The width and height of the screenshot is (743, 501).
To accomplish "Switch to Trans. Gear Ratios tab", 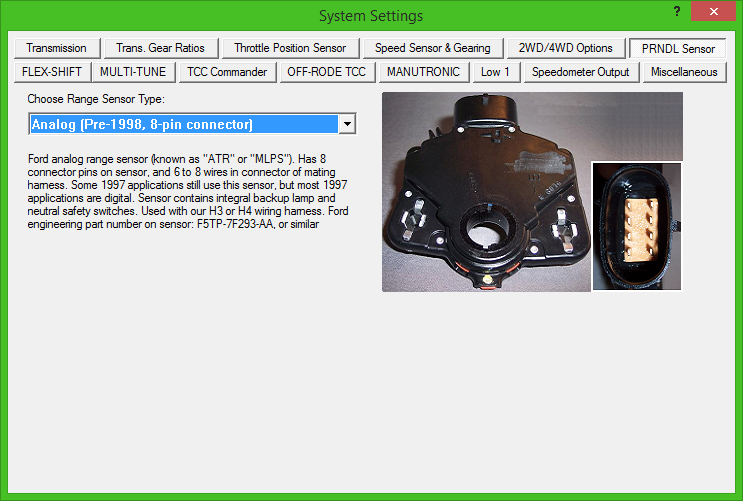I will tap(159, 48).
